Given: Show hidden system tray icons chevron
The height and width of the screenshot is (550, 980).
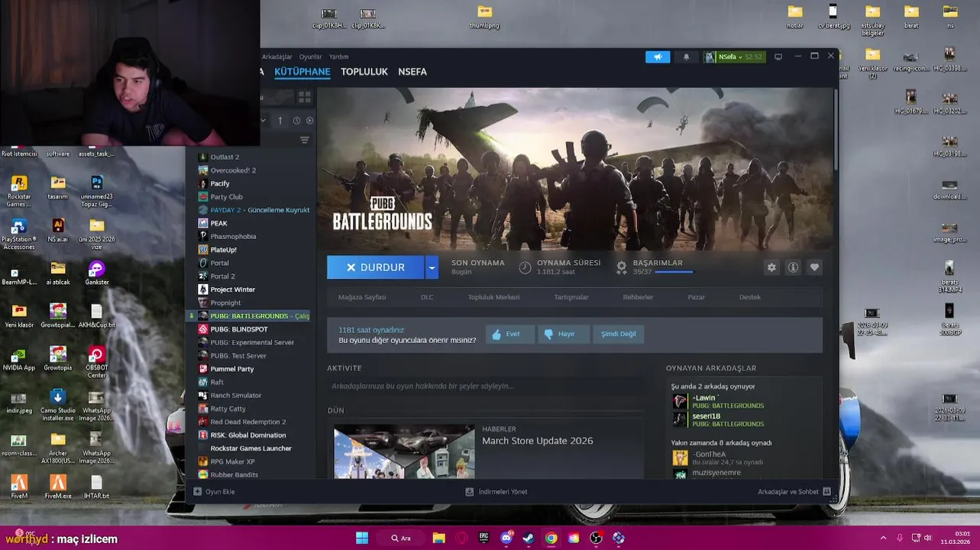Looking at the screenshot, I should (883, 538).
